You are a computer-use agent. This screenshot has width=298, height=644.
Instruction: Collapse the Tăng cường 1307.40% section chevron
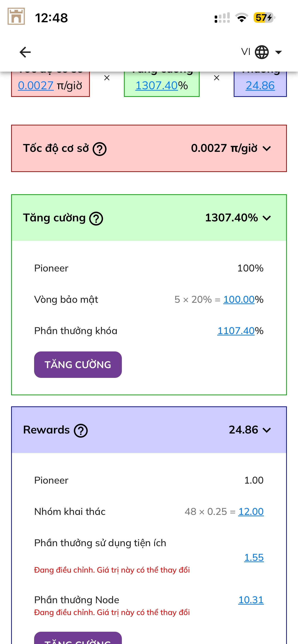267,218
